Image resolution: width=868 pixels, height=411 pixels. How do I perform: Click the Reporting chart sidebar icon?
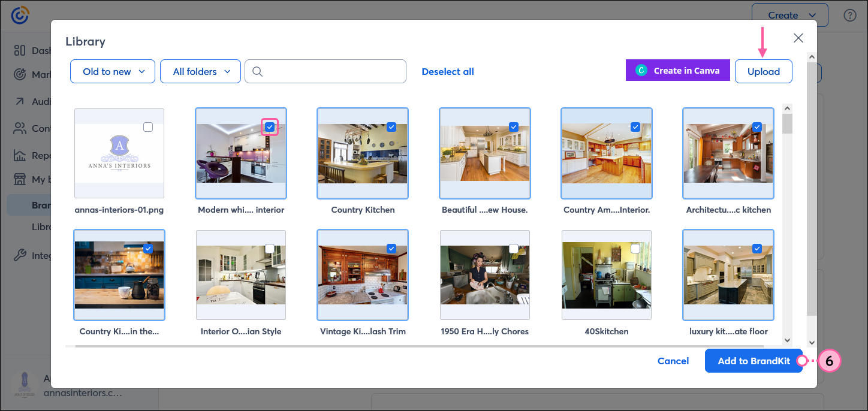point(20,155)
